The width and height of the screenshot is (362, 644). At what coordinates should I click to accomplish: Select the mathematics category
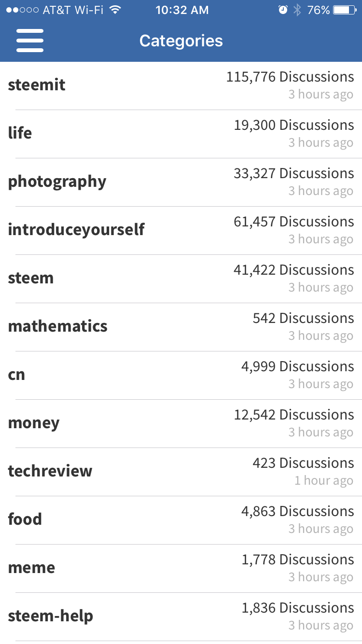click(181, 327)
